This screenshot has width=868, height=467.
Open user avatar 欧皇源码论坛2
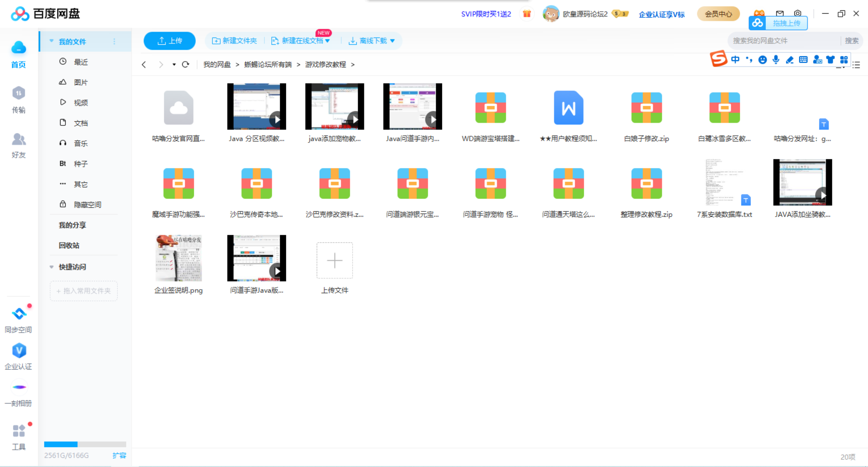click(x=551, y=14)
